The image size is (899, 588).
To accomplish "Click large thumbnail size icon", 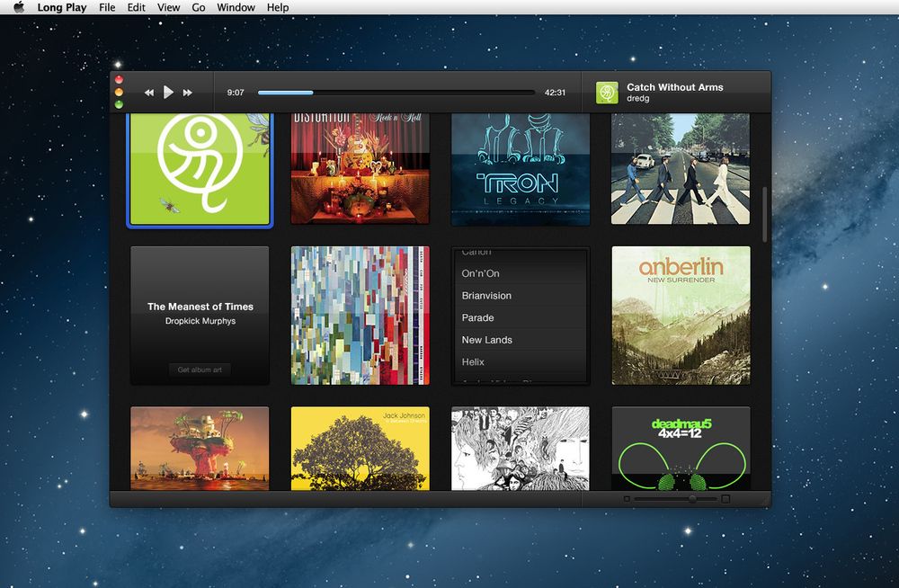I will click(725, 499).
